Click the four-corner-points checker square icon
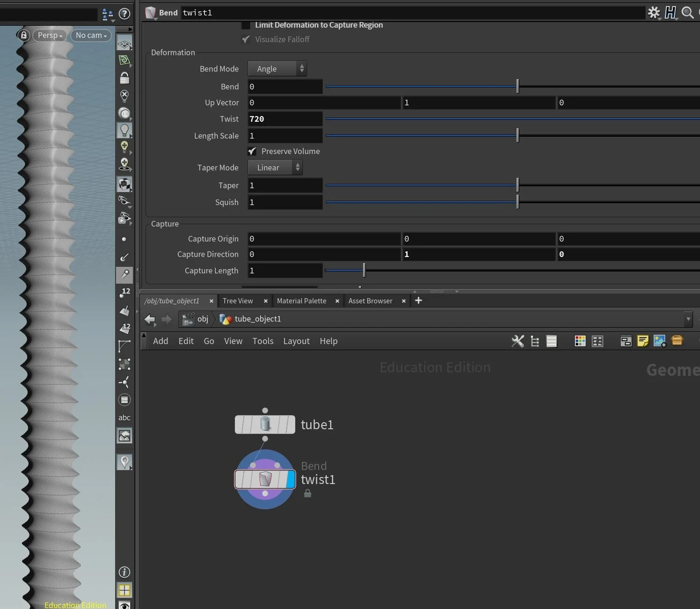This screenshot has width=700, height=609. [124, 364]
